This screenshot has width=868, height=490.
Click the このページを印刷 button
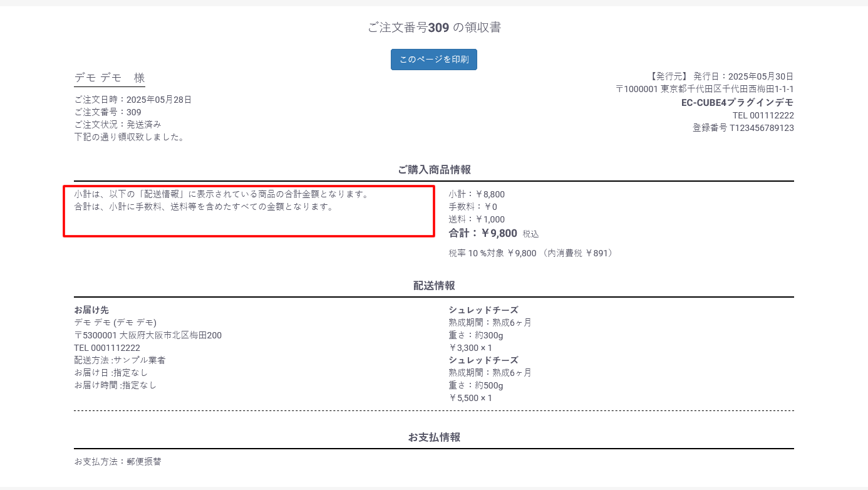433,60
